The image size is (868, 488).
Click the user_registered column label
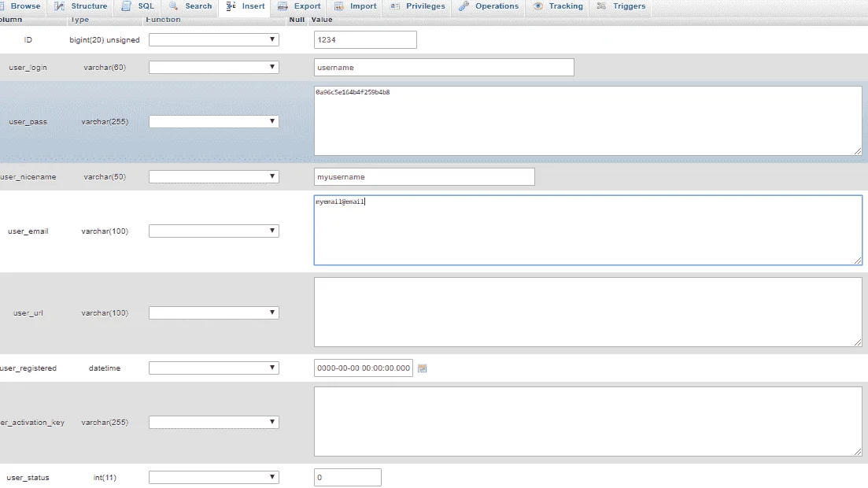coord(28,368)
